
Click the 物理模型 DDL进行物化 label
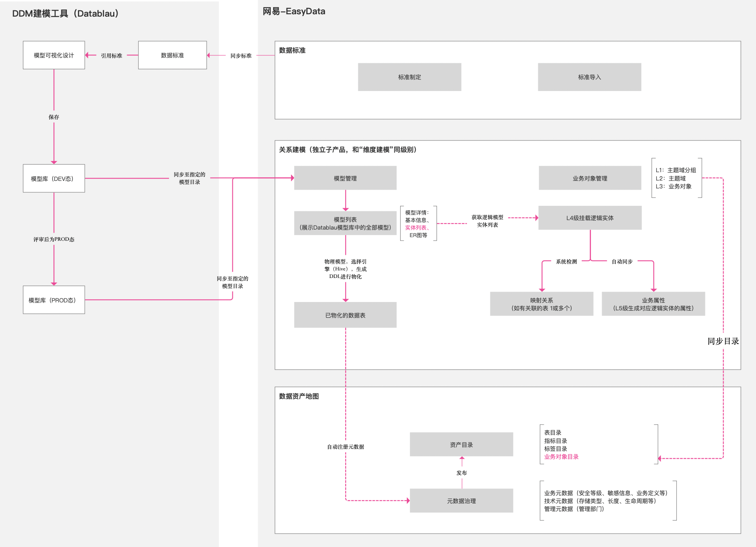coord(346,269)
